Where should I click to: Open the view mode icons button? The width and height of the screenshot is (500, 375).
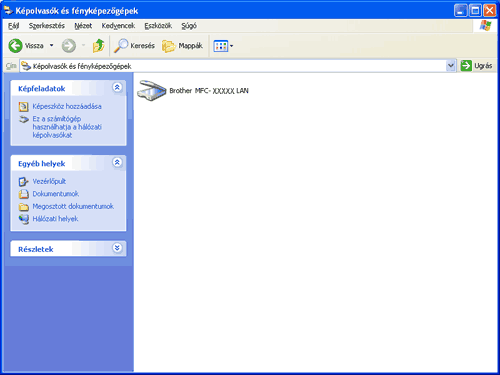tap(221, 46)
